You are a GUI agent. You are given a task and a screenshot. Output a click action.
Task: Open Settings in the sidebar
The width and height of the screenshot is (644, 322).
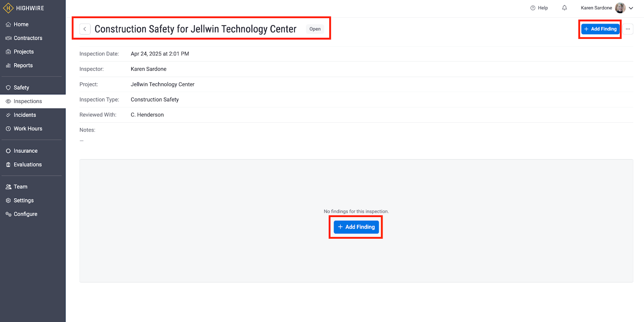[x=33, y=200]
